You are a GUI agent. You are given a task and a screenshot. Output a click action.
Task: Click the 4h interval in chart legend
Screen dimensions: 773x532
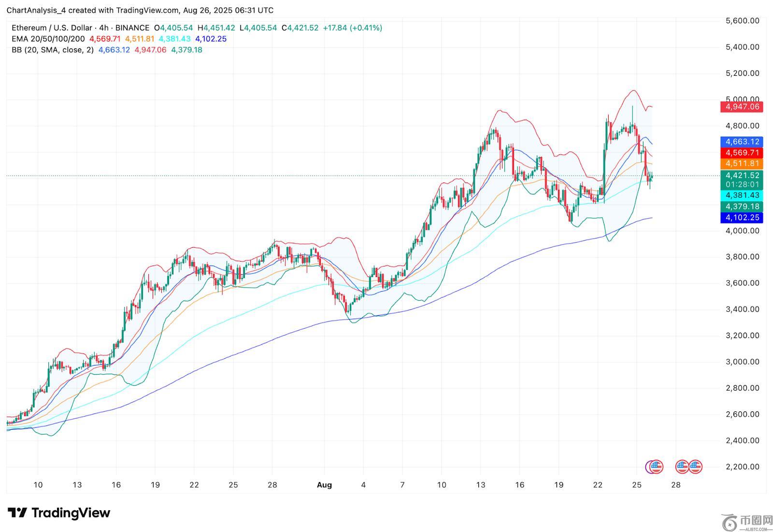(103, 28)
